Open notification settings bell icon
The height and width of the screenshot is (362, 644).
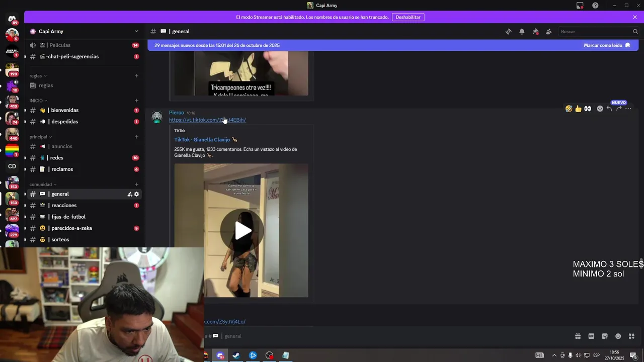[x=522, y=31]
